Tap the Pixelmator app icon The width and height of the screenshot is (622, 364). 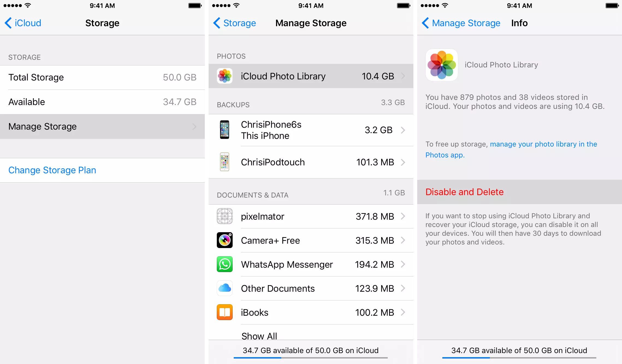[x=224, y=216]
